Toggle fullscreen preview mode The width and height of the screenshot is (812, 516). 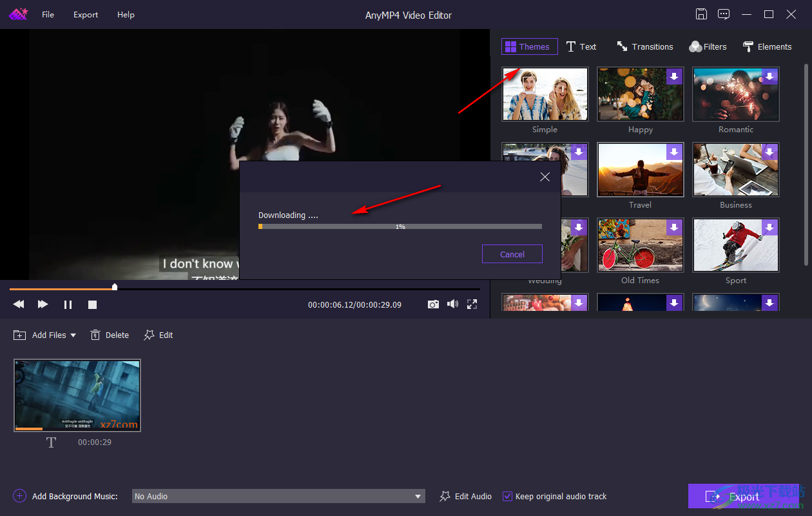pos(472,304)
